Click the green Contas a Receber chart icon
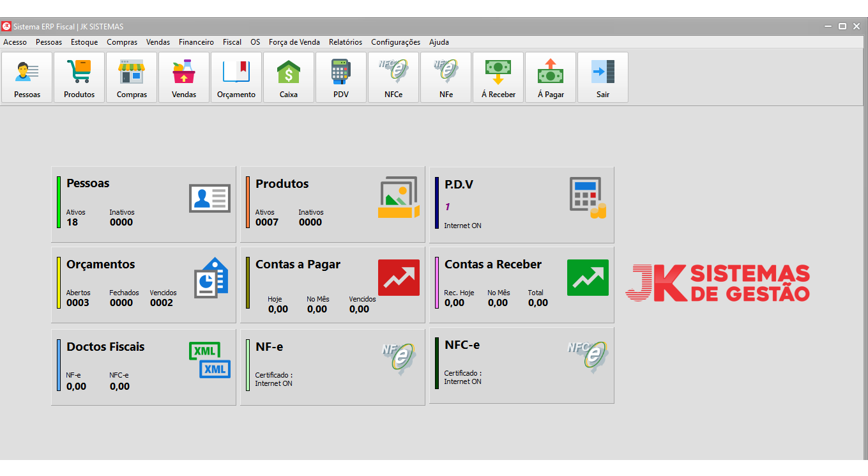 point(588,278)
